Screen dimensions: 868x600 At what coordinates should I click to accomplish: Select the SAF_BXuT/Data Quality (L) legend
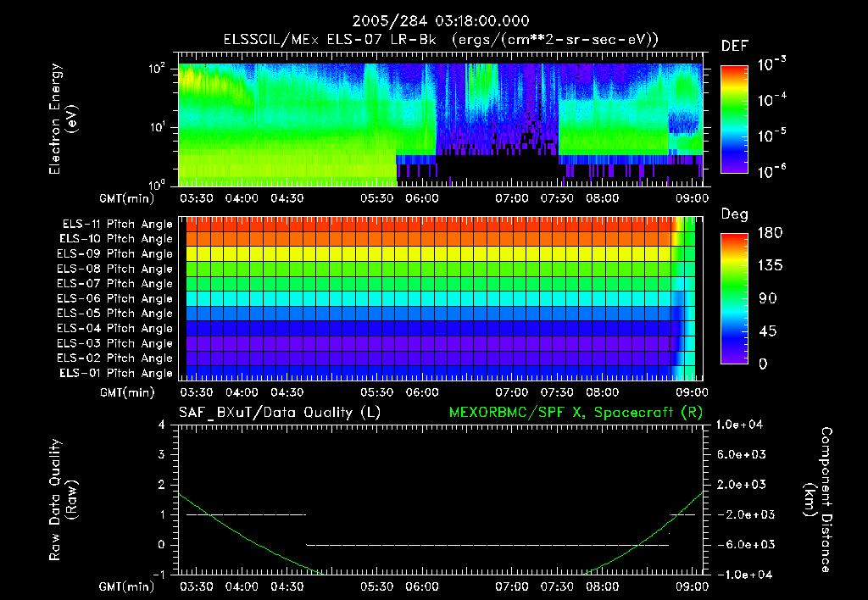click(x=280, y=413)
